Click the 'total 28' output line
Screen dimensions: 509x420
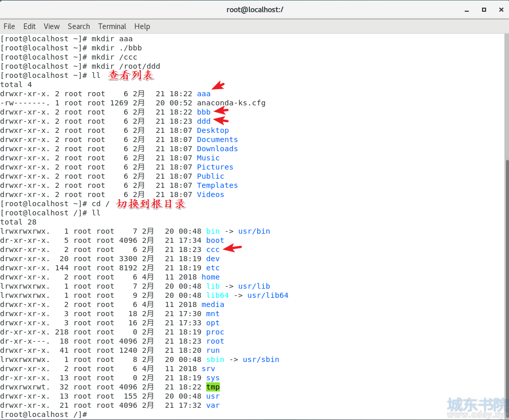18,222
